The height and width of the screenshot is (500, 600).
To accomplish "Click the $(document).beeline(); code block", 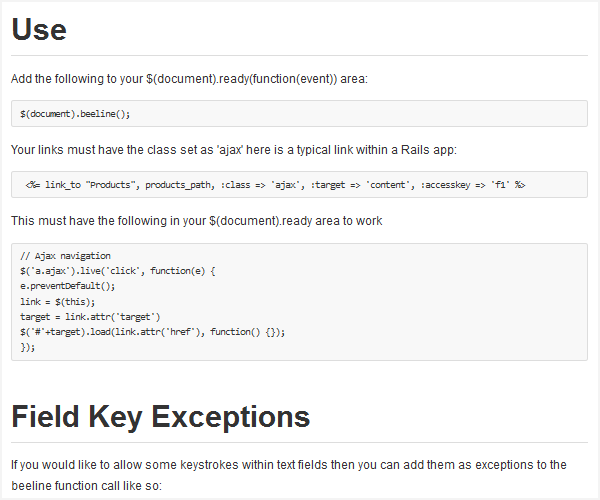I will (x=299, y=114).
